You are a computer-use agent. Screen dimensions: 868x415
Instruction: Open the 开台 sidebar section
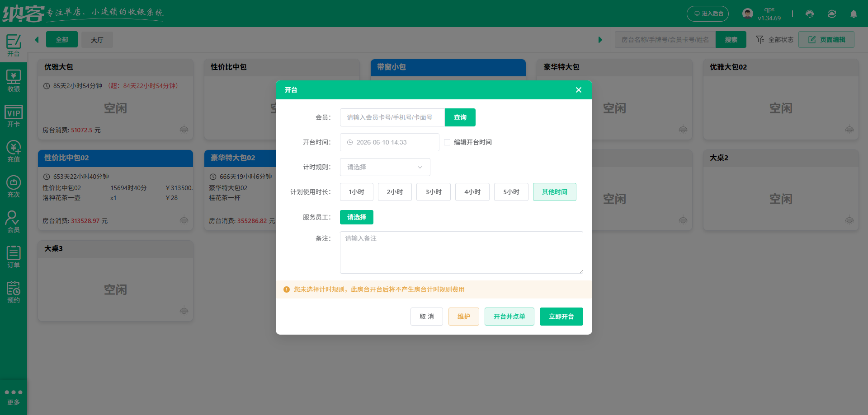(14, 45)
